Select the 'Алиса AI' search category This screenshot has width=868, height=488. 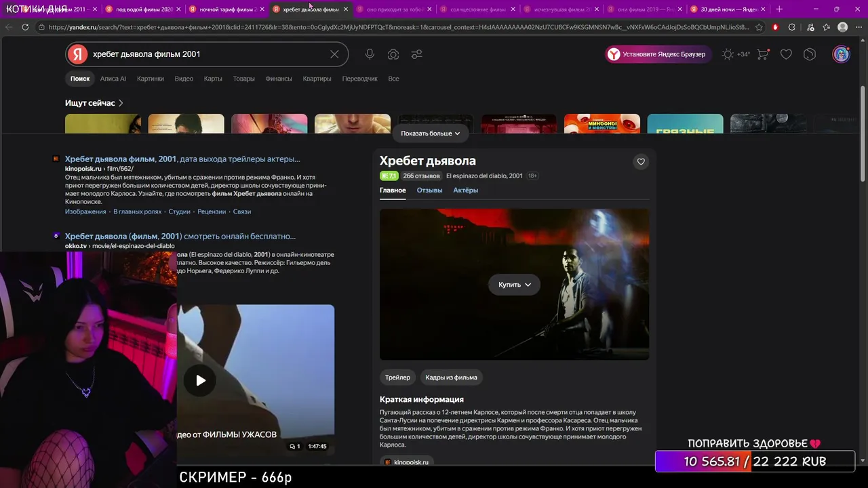coord(113,79)
